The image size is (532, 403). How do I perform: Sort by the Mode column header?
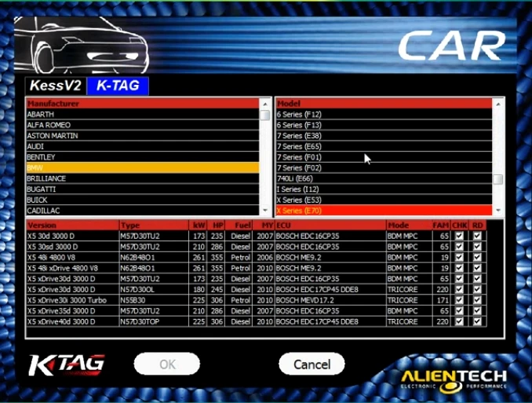tap(409, 225)
